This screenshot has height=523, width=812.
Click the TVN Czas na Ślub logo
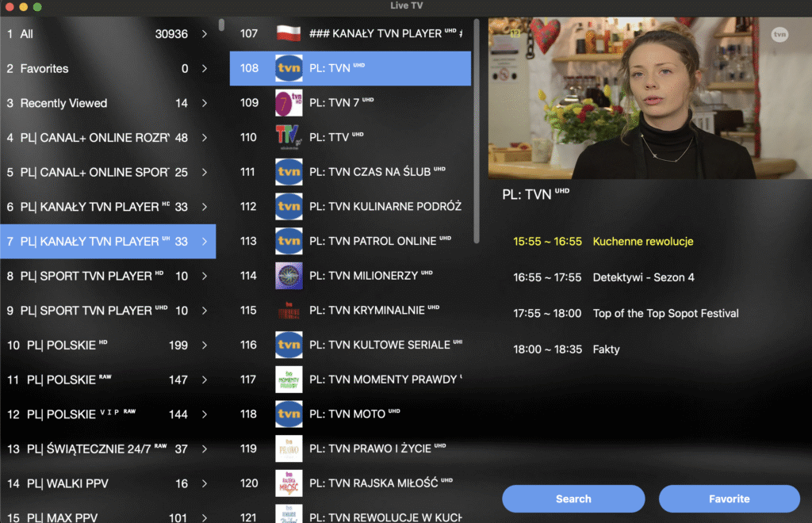(288, 172)
